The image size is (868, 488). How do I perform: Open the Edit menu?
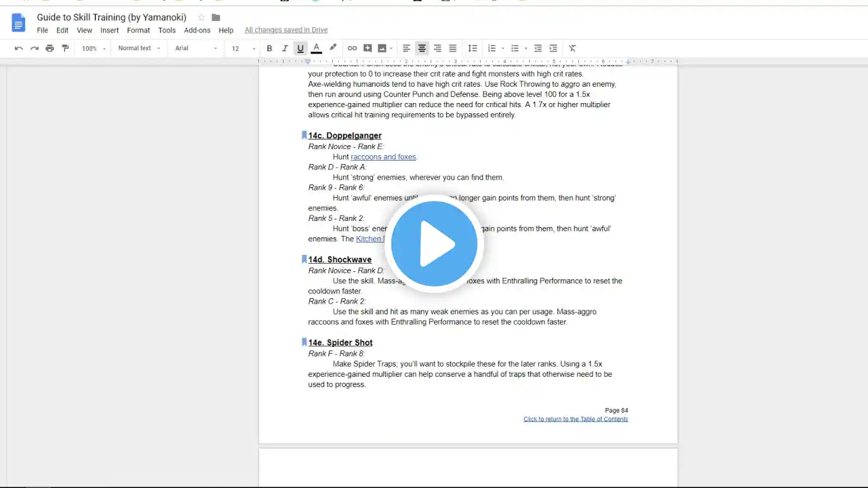62,30
